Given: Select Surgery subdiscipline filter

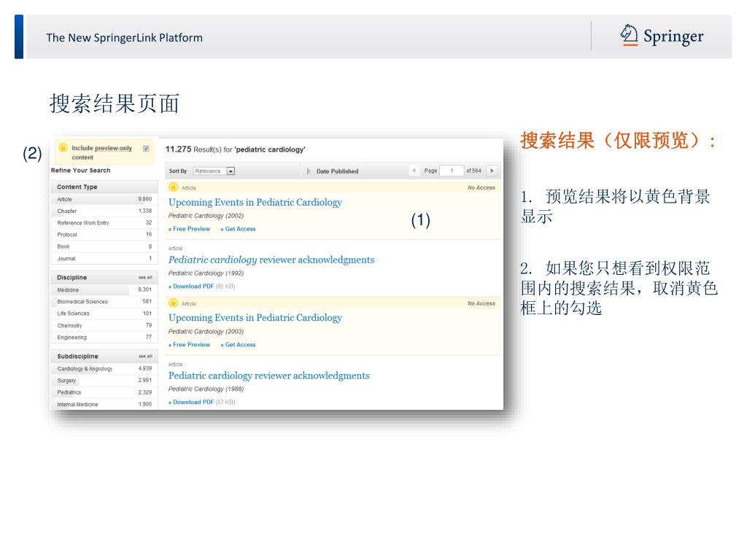Looking at the screenshot, I should (104, 381).
